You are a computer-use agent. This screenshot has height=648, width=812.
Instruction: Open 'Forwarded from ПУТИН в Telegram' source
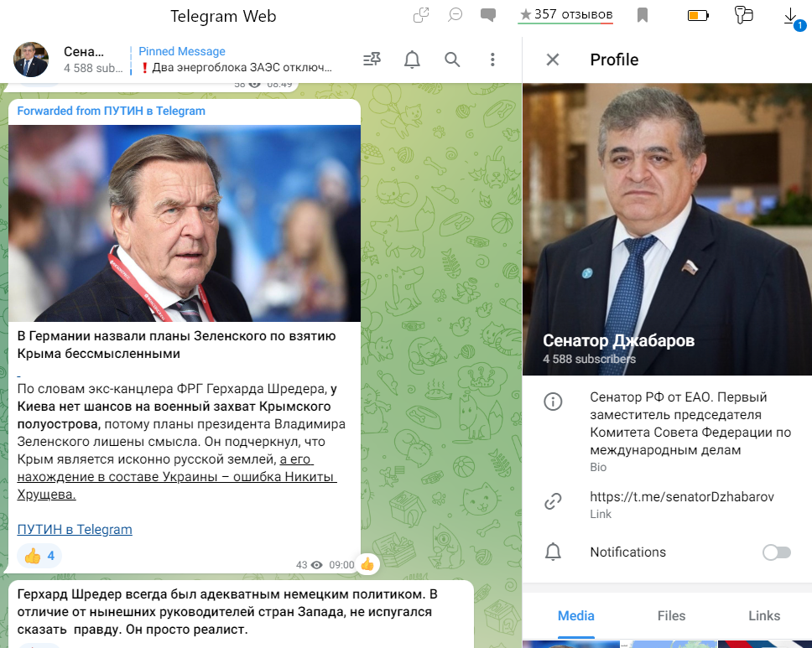click(x=112, y=111)
